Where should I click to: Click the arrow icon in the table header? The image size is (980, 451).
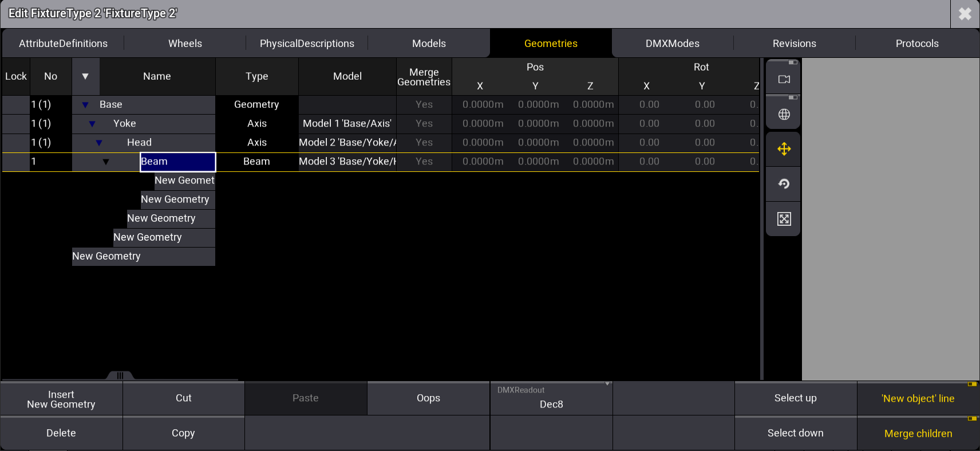pos(85,76)
